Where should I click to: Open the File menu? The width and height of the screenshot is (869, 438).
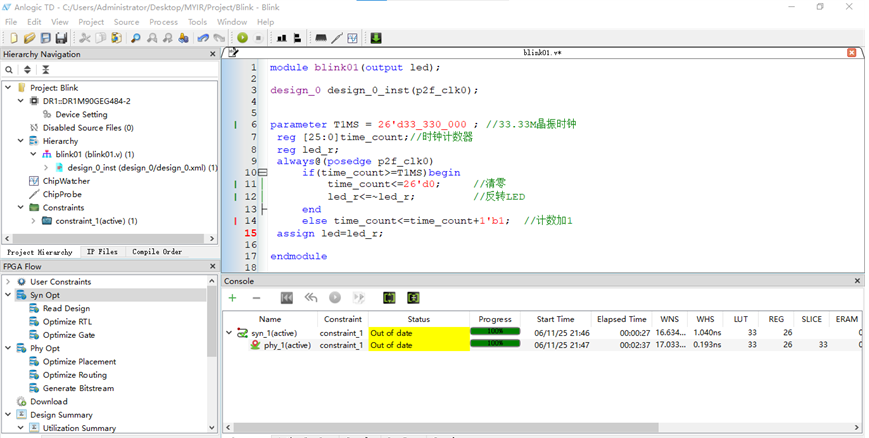coord(11,22)
